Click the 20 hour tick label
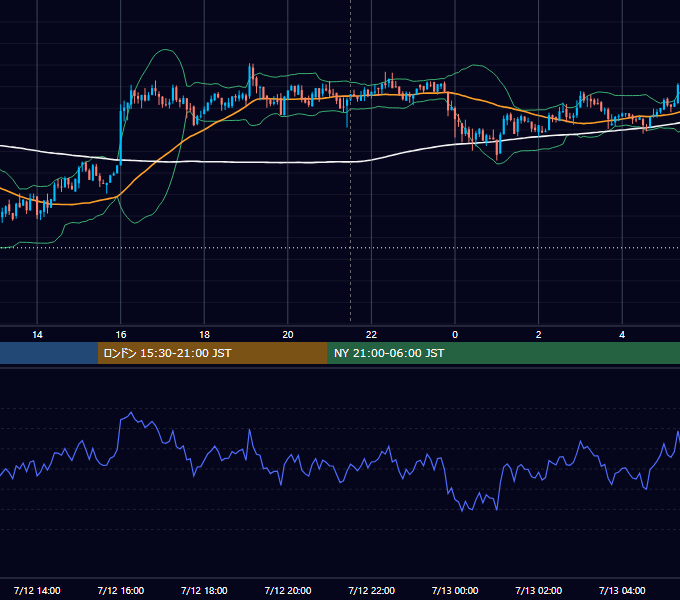The height and width of the screenshot is (600, 680). (288, 335)
